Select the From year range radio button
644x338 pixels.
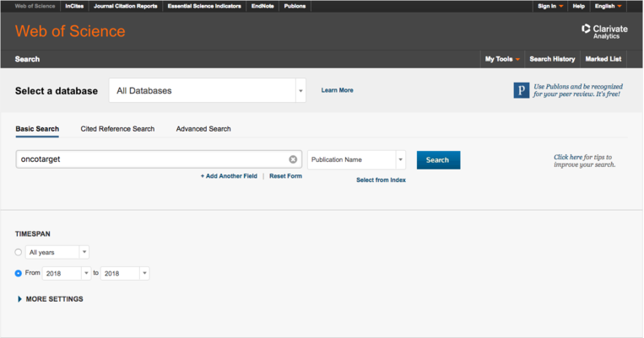(18, 273)
